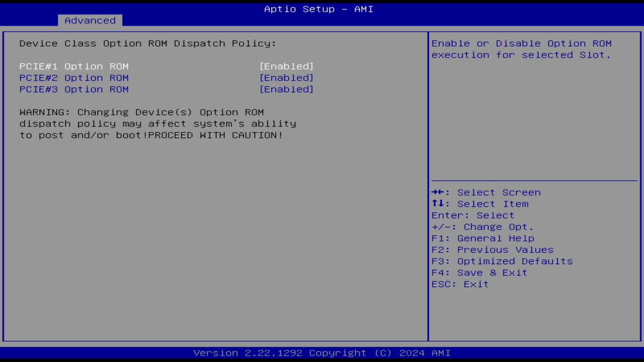Click the Aptio Setup - AMI title
Image resolution: width=644 pixels, height=362 pixels.
319,9
